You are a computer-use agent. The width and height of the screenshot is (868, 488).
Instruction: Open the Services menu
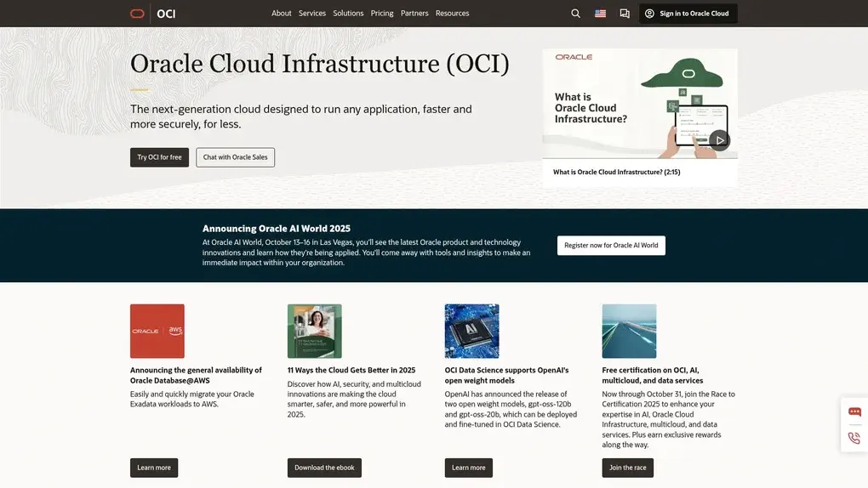[x=312, y=14]
